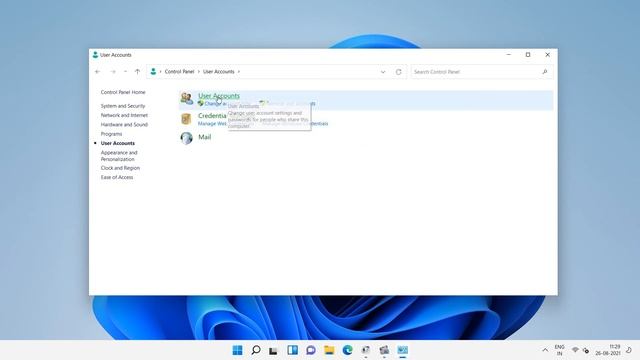The width and height of the screenshot is (640, 360).
Task: Open Control Panel Home
Action: point(123,92)
